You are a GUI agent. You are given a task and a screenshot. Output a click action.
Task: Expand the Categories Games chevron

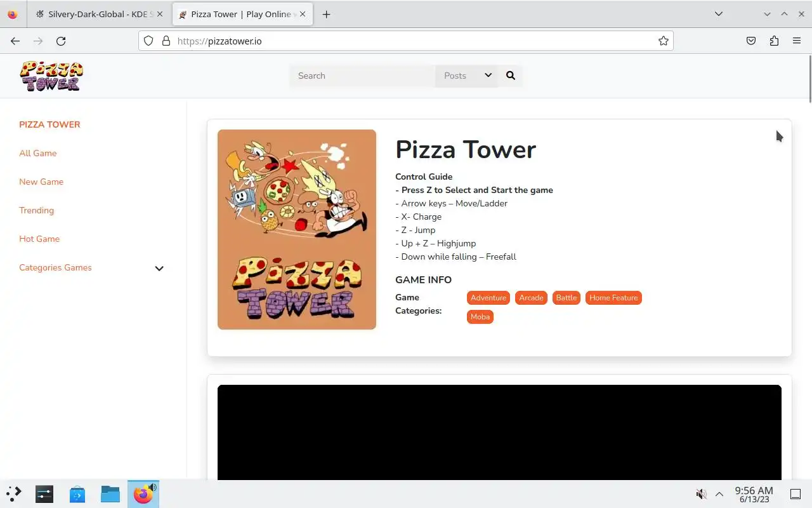(159, 268)
